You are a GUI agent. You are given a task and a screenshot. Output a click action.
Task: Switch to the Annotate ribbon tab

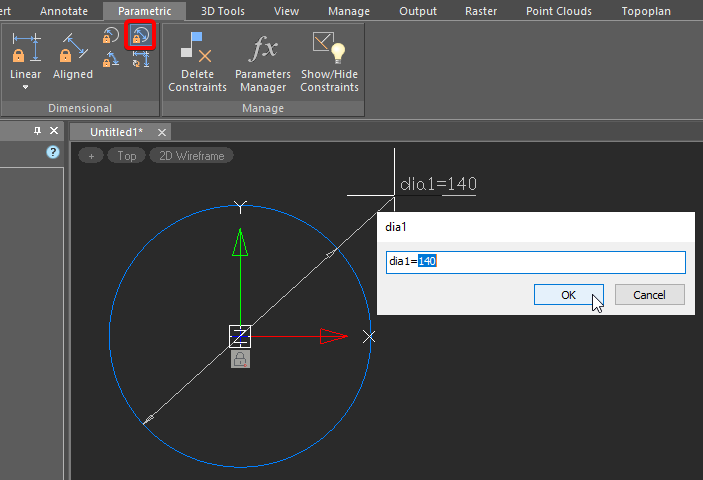click(x=64, y=11)
